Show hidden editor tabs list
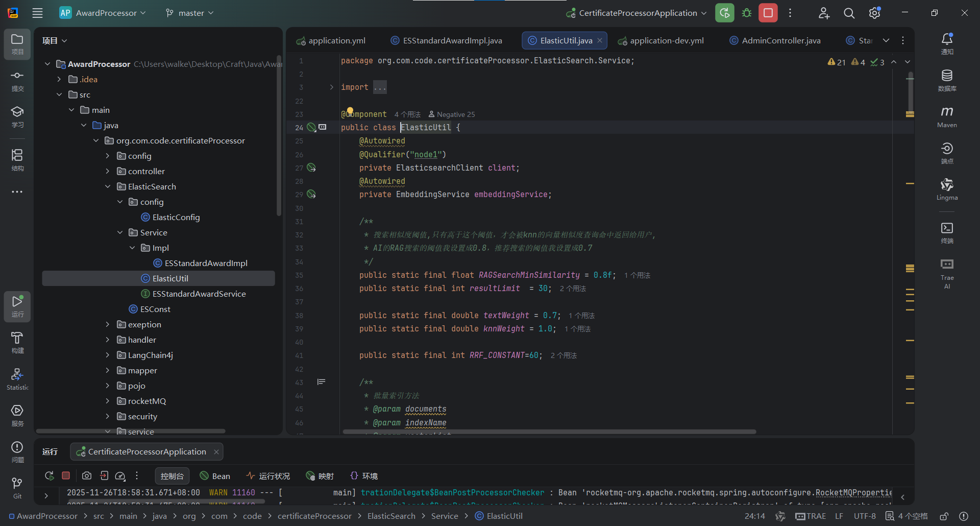The image size is (980, 526). 886,40
